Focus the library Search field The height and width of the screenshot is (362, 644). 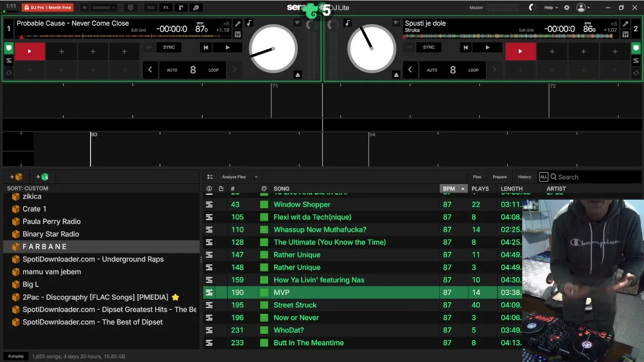(594, 177)
